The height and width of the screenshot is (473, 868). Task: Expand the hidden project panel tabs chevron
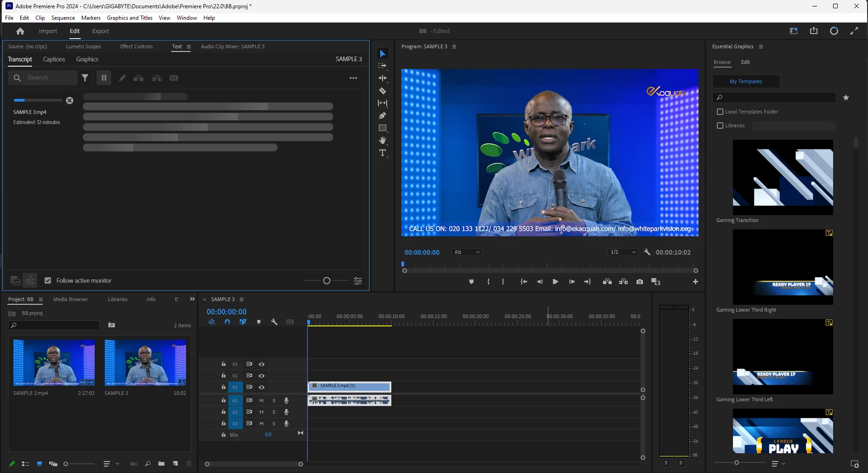192,299
